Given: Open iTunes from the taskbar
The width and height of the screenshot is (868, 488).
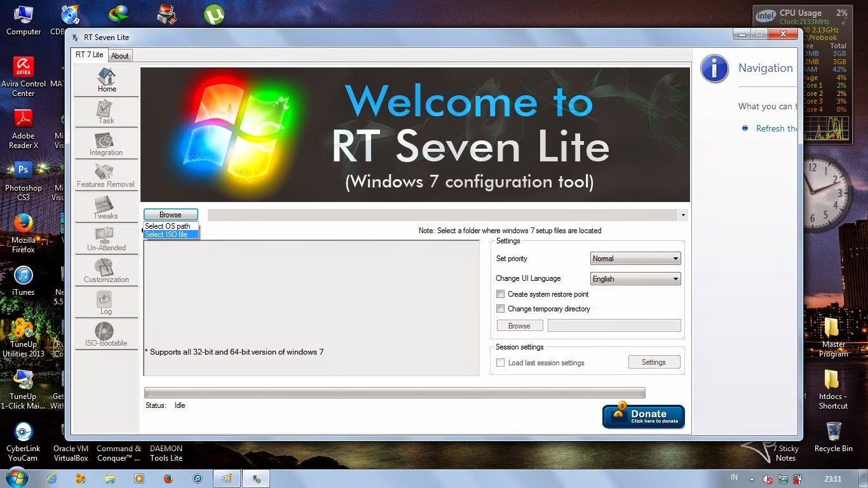Looking at the screenshot, I should 197,478.
